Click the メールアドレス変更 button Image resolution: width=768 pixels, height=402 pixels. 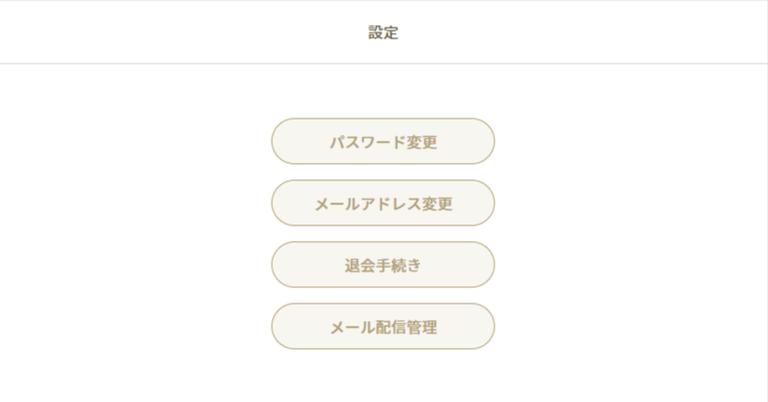pyautogui.click(x=383, y=204)
